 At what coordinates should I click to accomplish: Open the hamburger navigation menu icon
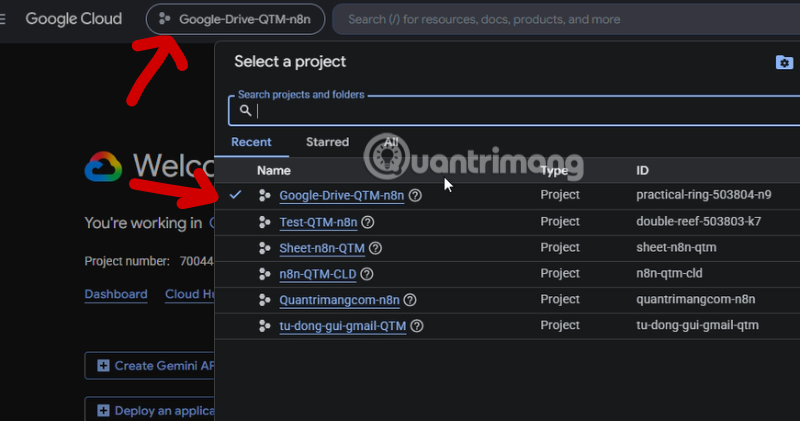(3, 19)
